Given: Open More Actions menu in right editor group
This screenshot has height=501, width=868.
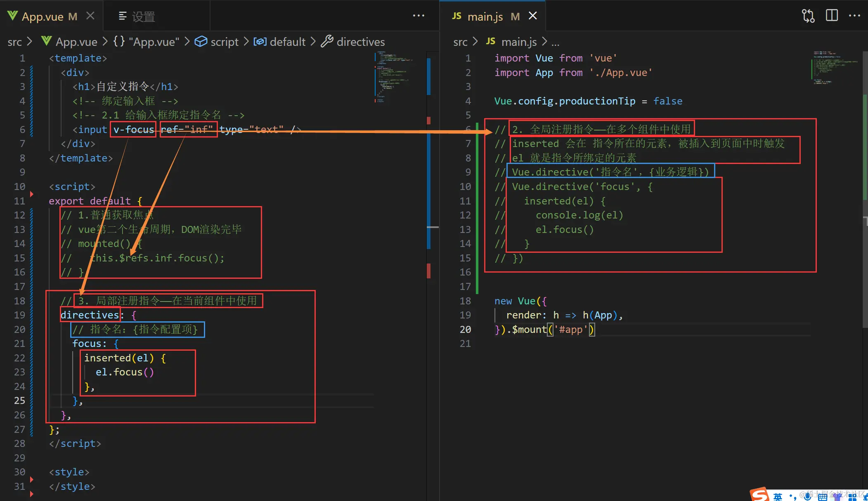Looking at the screenshot, I should point(855,16).
